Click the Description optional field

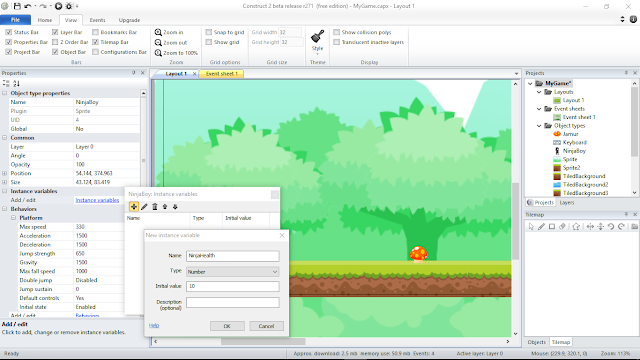coord(233,302)
